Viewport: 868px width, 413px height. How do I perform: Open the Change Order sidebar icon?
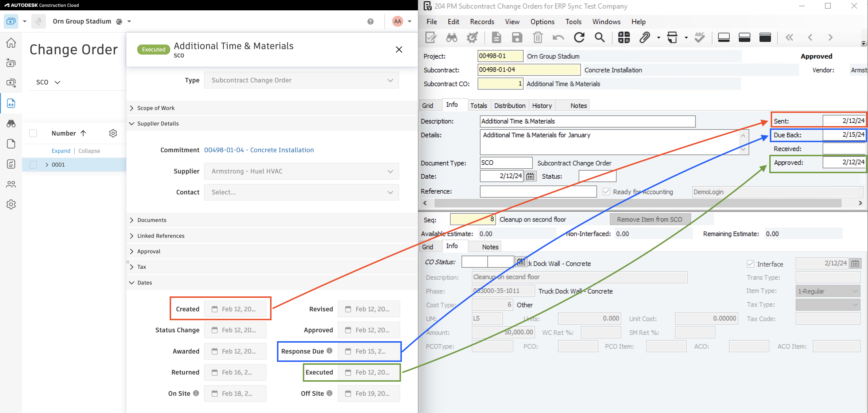11,103
